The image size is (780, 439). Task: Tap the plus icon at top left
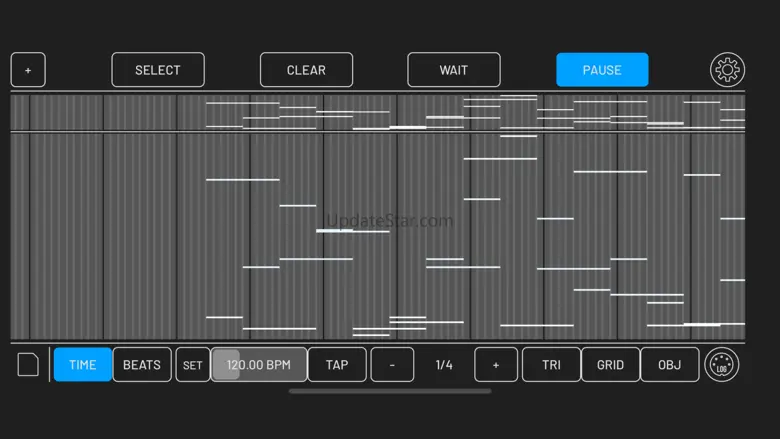28,70
